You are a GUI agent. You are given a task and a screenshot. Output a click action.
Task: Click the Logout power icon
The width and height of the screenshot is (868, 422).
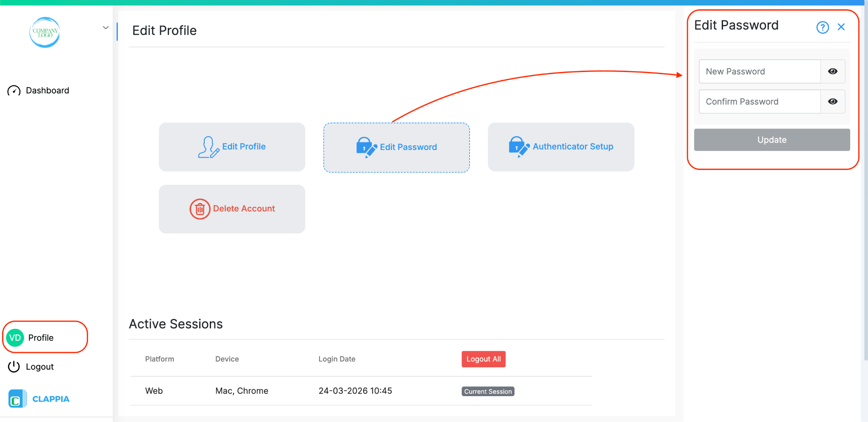14,366
